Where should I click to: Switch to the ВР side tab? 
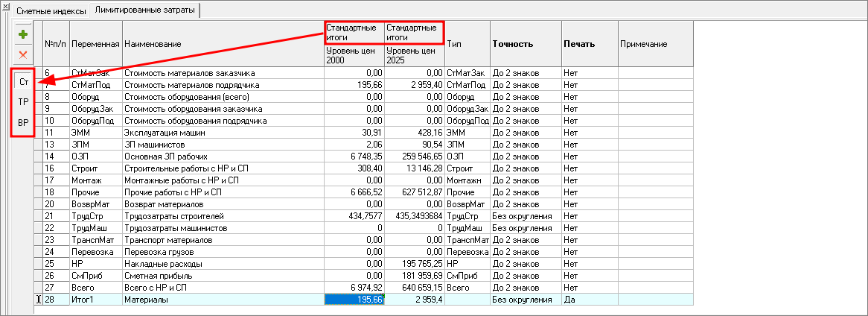pos(24,122)
